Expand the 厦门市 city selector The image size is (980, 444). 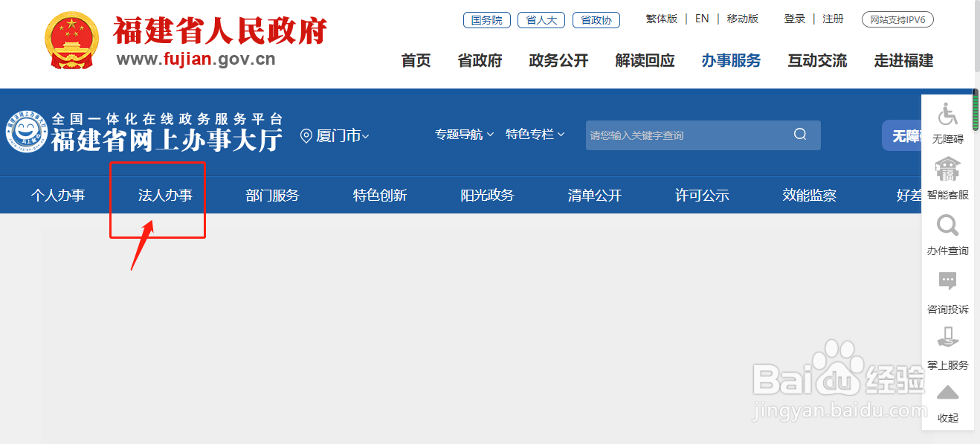pos(343,135)
